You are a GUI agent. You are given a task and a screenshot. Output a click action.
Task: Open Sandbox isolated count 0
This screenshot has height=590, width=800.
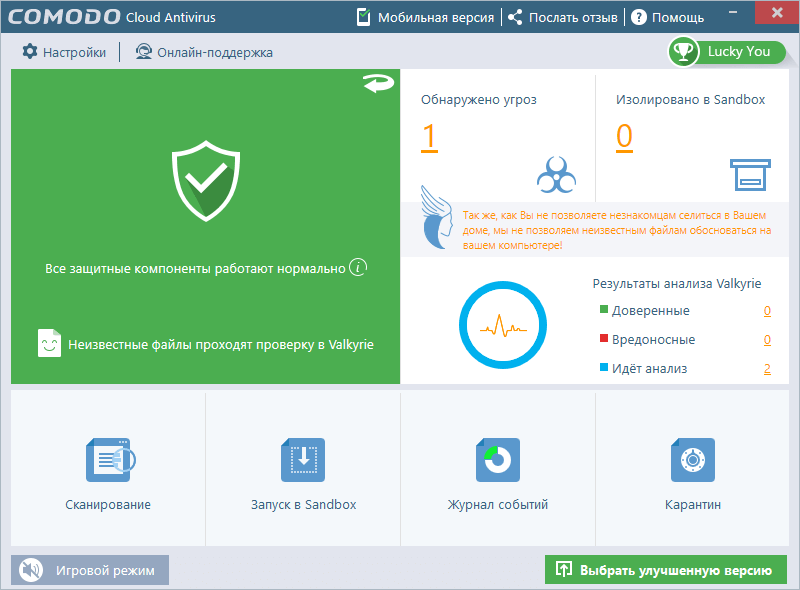pos(624,137)
